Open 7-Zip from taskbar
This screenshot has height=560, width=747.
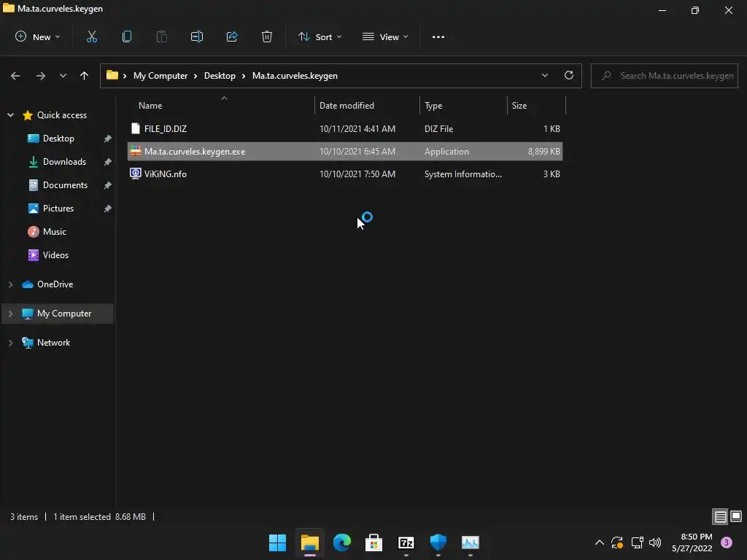tap(406, 542)
